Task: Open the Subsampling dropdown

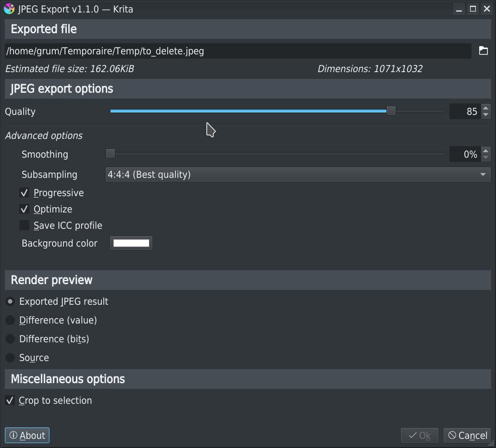Action: coord(298,174)
